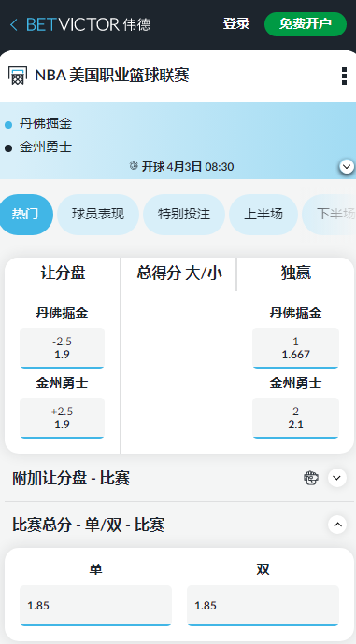Pick 丹佛掘金 to win at 1.667
356x644 pixels.
coord(295,348)
